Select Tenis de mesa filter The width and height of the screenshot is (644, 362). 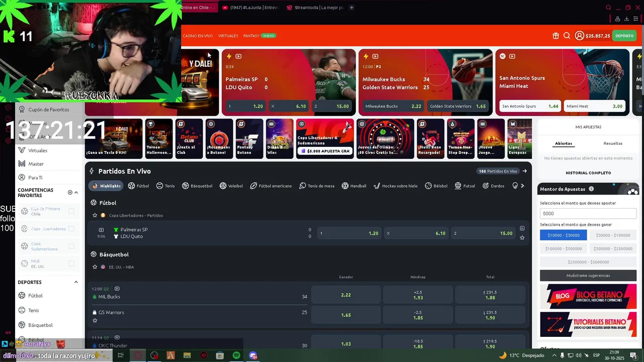(316, 186)
